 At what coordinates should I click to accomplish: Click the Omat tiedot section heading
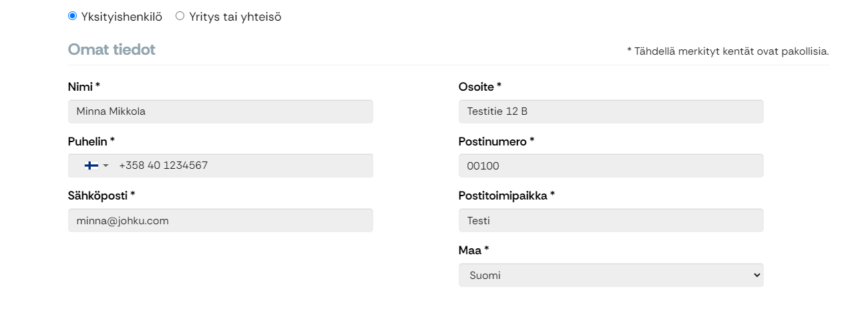[112, 49]
